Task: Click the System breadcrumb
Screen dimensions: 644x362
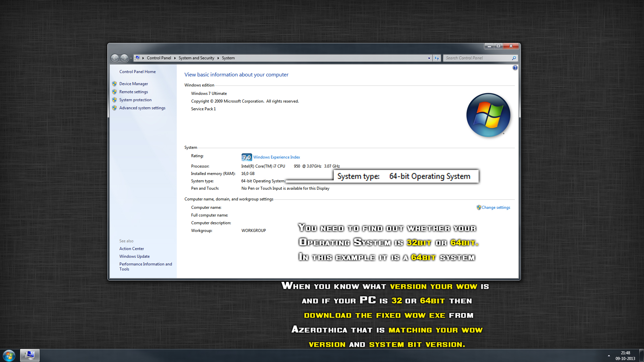Action: coord(228,58)
